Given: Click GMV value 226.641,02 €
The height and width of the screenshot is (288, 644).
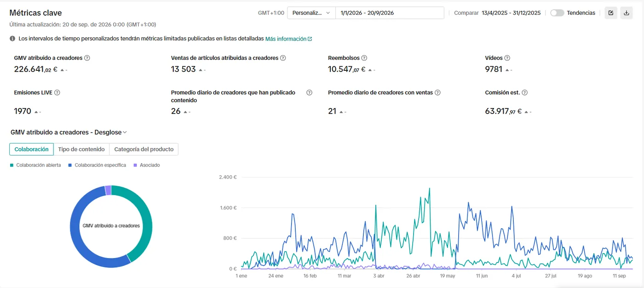Looking at the screenshot, I should pos(35,69).
